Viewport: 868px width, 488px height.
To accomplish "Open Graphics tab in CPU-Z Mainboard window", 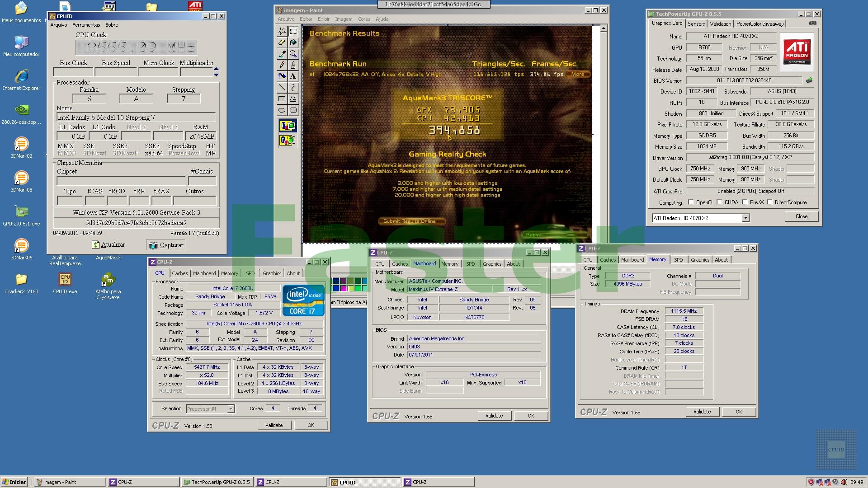I will (492, 264).
